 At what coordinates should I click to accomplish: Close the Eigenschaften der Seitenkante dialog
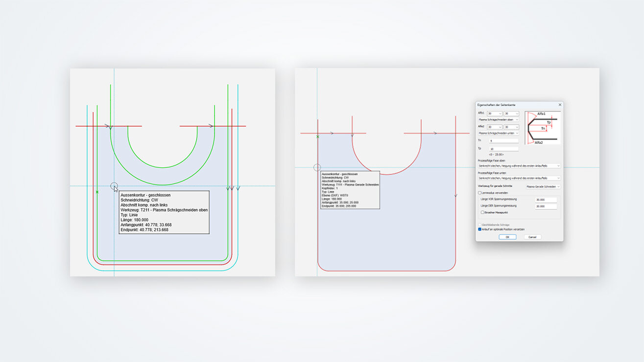(x=560, y=105)
